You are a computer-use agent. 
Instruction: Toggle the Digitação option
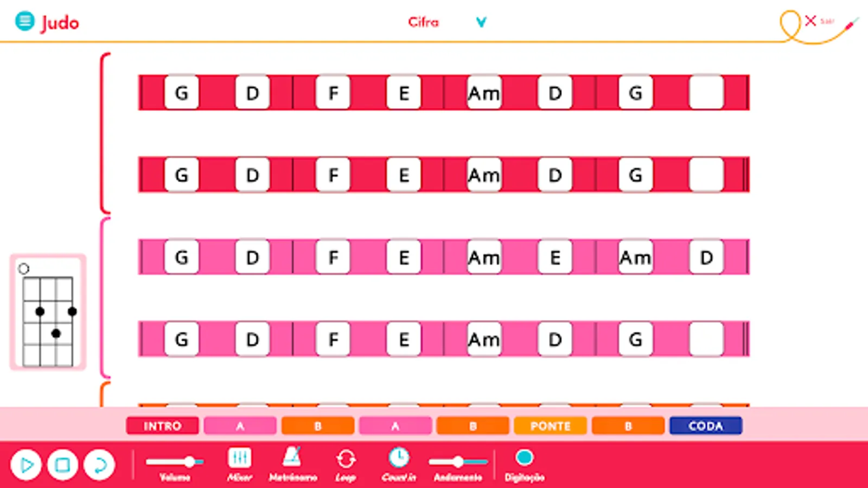524,457
